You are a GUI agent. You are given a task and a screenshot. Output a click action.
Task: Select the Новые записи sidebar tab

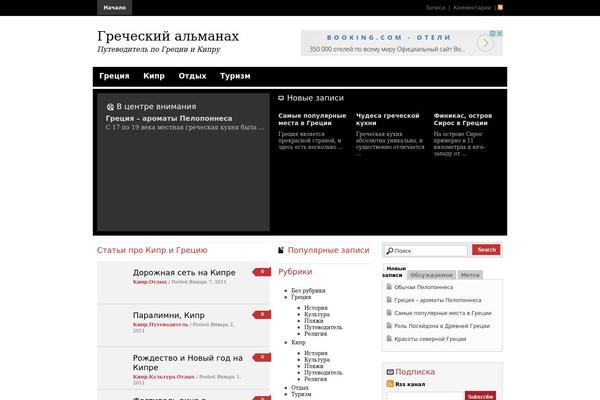pyautogui.click(x=394, y=271)
